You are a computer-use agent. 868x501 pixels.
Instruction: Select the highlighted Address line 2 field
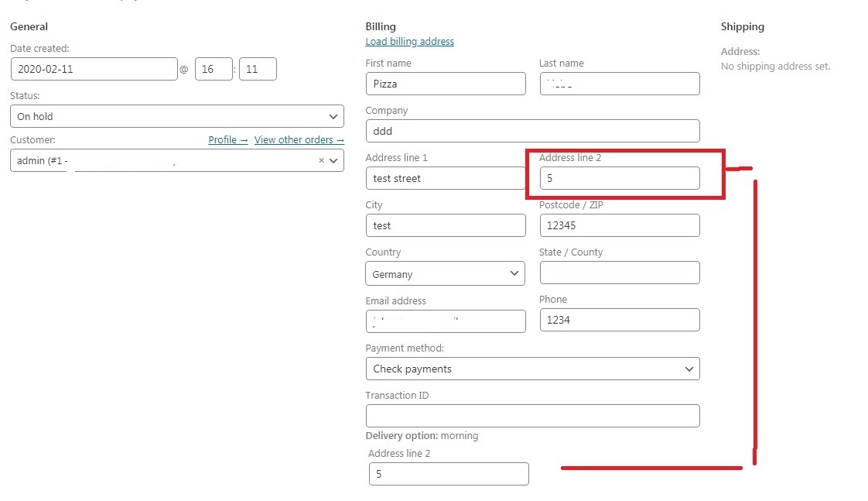click(x=619, y=177)
